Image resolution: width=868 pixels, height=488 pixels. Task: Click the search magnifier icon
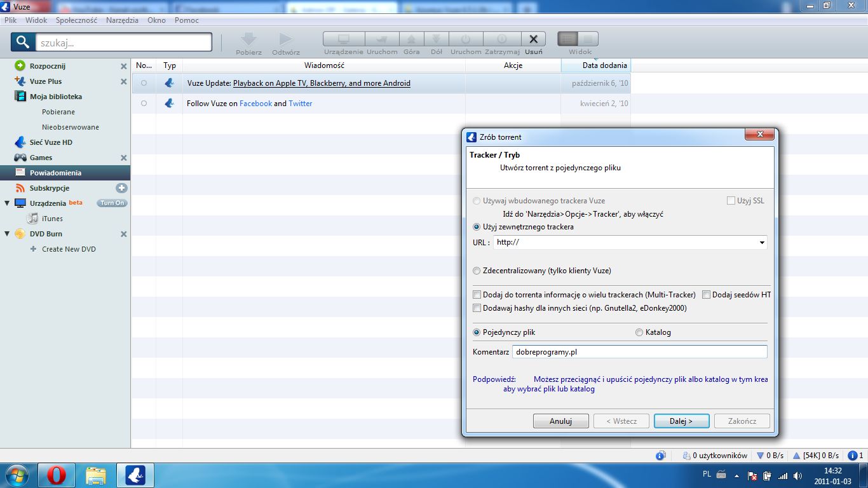pyautogui.click(x=23, y=43)
